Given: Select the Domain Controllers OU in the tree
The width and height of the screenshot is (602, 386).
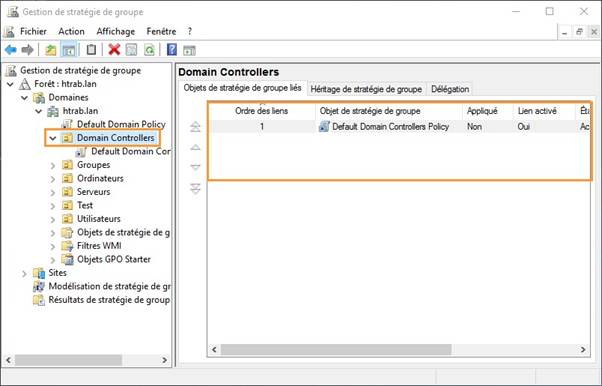Looking at the screenshot, I should (115, 138).
